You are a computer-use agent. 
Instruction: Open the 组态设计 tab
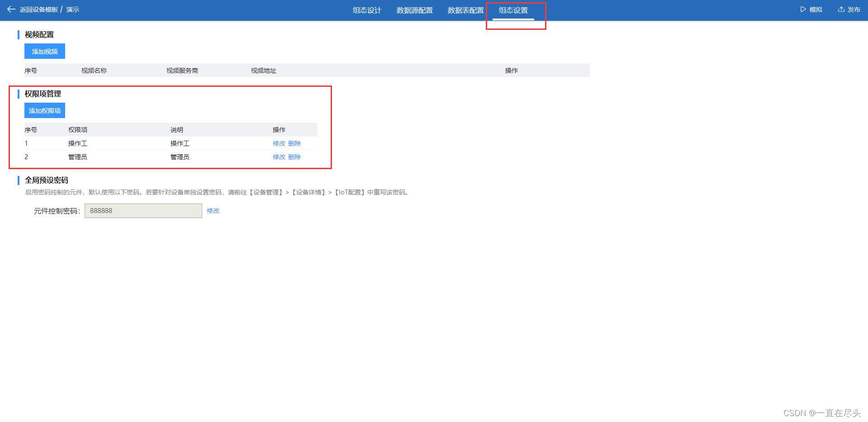coord(367,10)
